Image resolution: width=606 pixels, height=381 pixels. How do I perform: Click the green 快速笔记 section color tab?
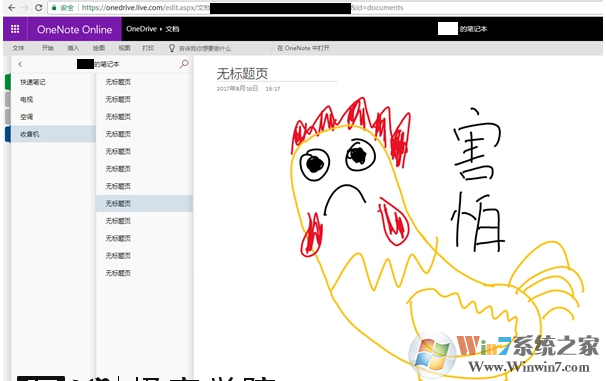[7, 82]
